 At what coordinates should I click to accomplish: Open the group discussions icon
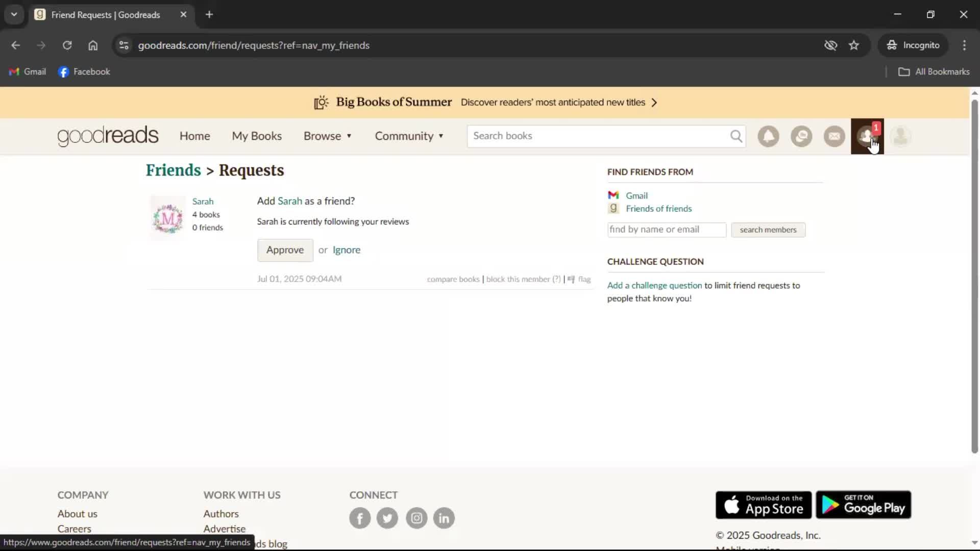(x=801, y=136)
